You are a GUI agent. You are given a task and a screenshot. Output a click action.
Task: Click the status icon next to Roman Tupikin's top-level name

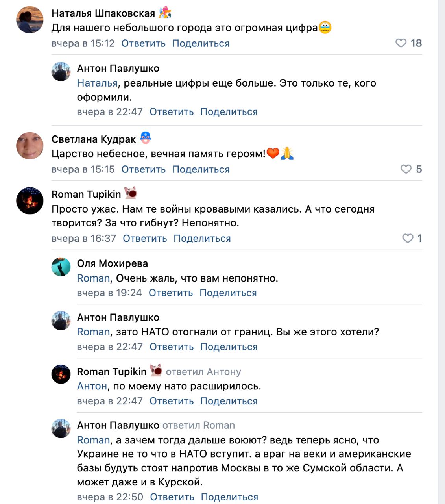[131, 193]
